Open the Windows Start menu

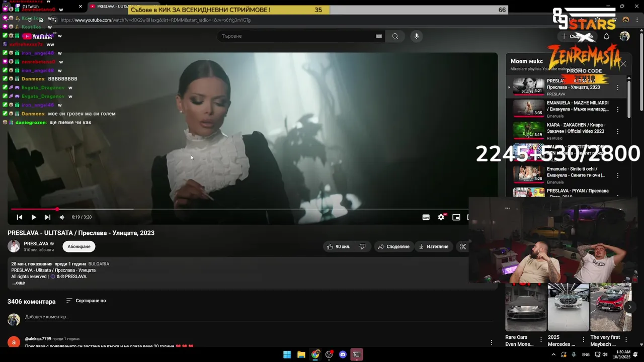[x=287, y=354]
